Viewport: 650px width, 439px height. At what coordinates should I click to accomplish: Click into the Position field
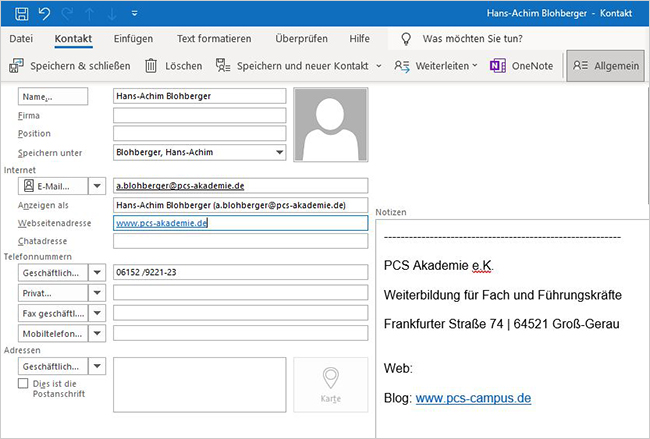pos(199,133)
